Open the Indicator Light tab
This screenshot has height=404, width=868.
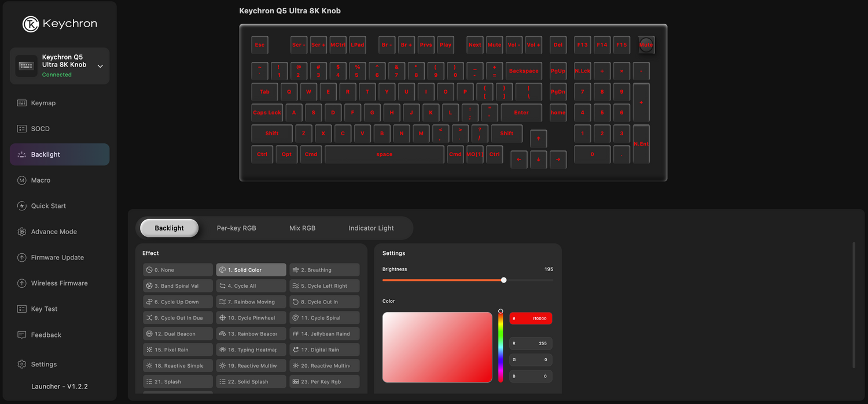pyautogui.click(x=371, y=228)
